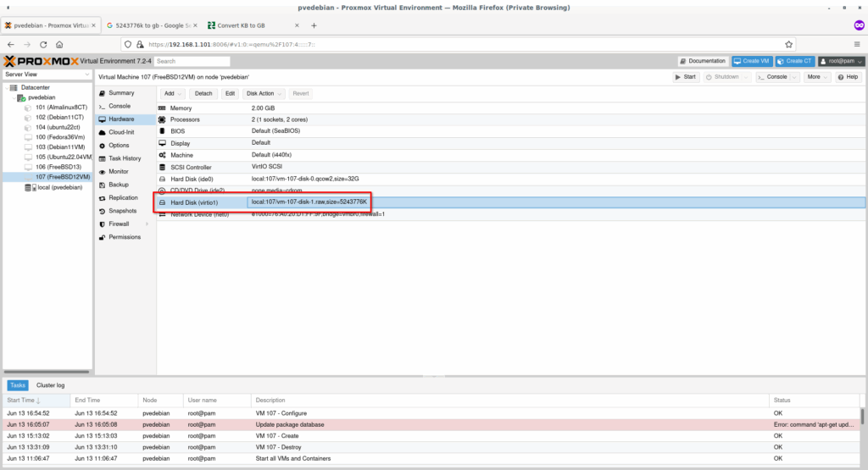Open Snapshots in the VM side menu
Viewport: 868px width, 470px height.
click(123, 211)
